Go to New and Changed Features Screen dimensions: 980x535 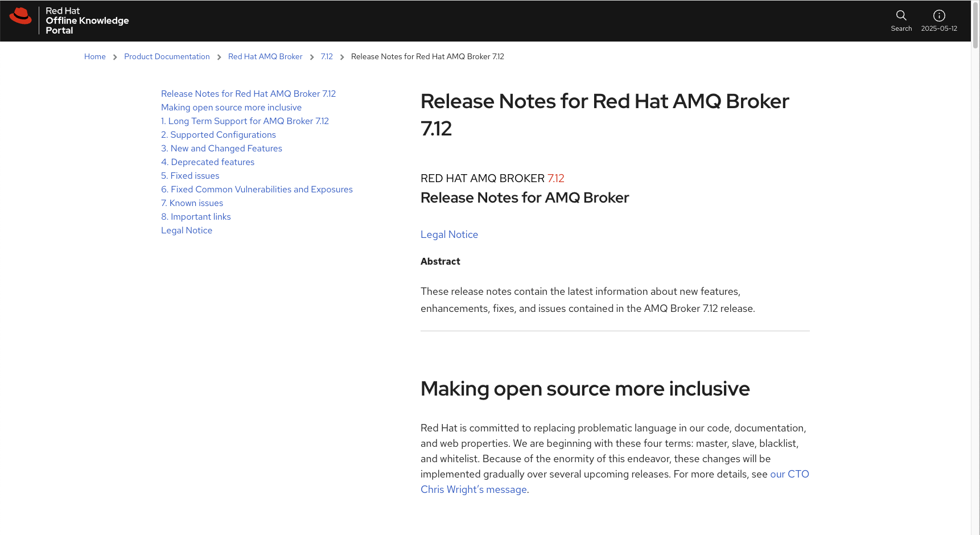221,149
